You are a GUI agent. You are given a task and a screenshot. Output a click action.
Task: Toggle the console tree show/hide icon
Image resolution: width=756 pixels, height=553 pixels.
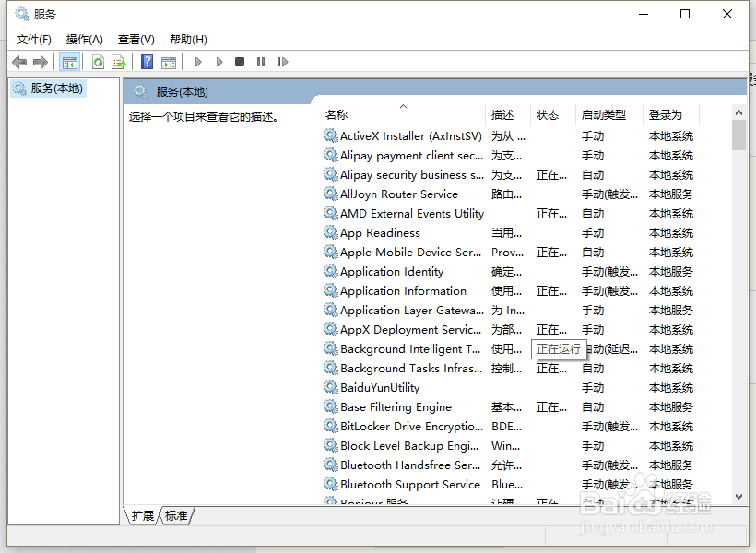click(x=69, y=61)
